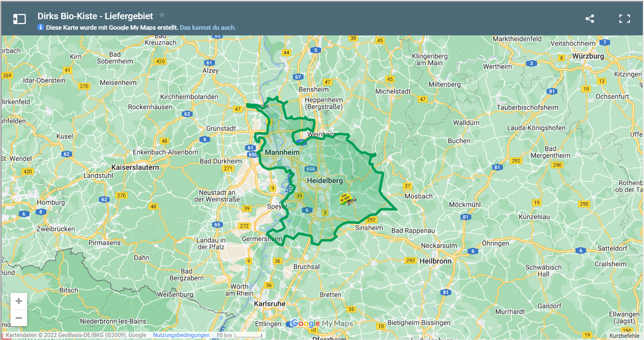Zoom out with the minus button

[x=19, y=318]
